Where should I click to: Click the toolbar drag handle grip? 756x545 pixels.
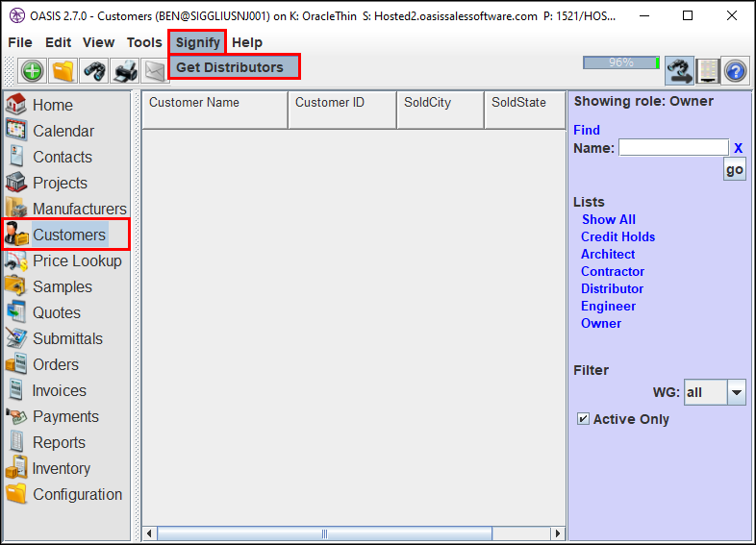point(10,71)
